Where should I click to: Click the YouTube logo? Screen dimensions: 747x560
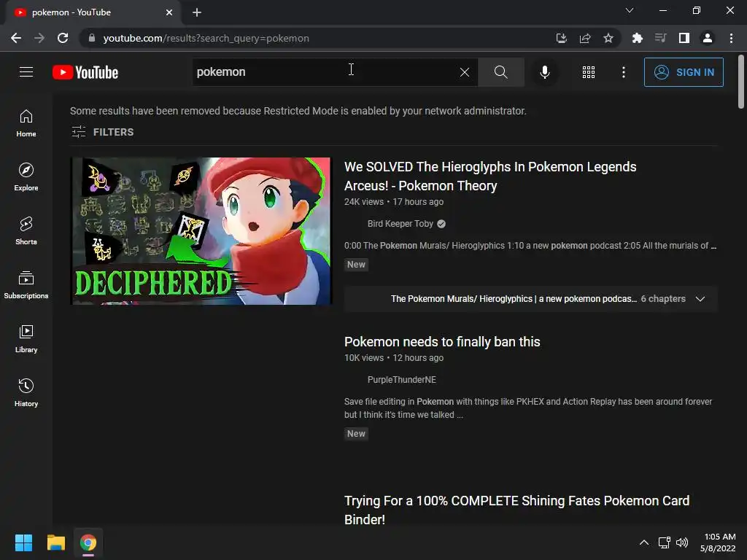click(x=85, y=72)
